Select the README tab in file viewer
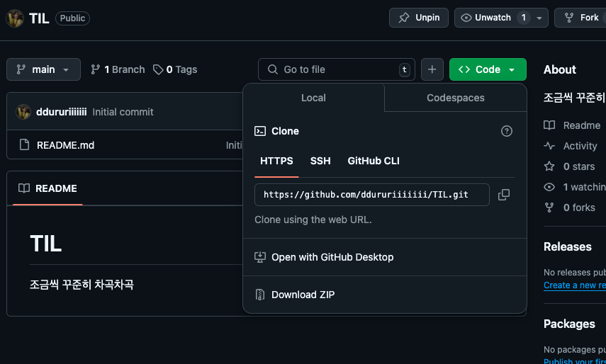Image resolution: width=606 pixels, height=364 pixels. coord(48,188)
